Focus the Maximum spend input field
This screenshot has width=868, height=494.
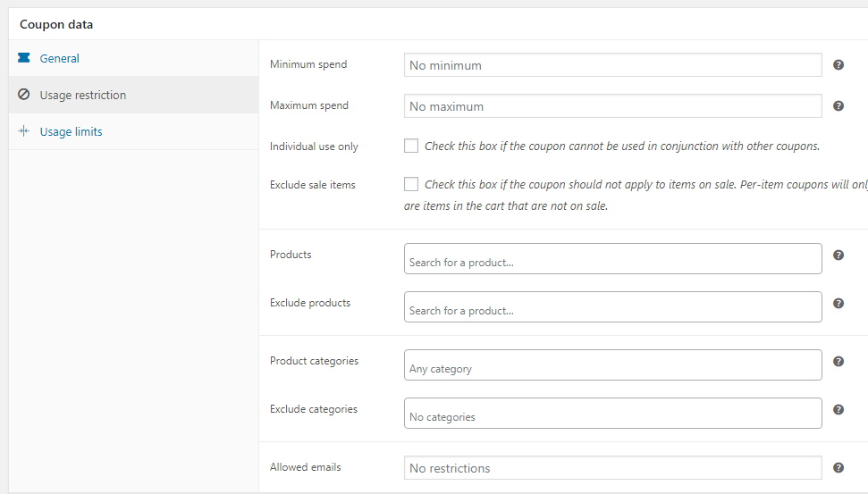pyautogui.click(x=613, y=105)
